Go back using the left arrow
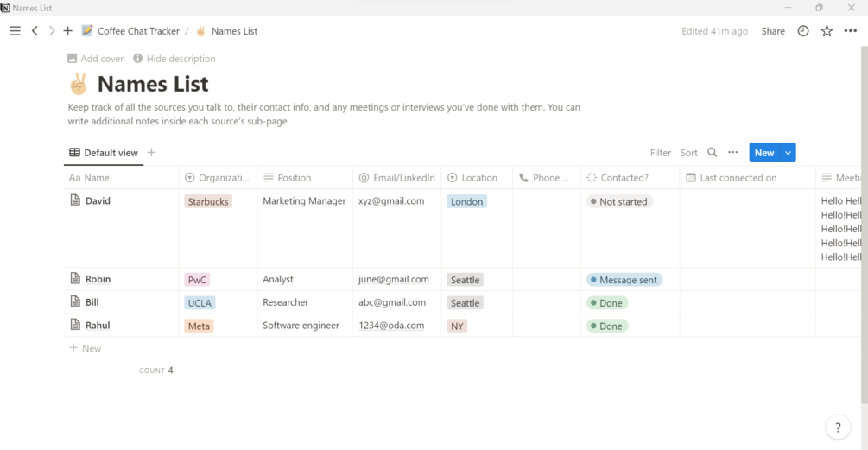Image resolution: width=868 pixels, height=450 pixels. [x=35, y=31]
